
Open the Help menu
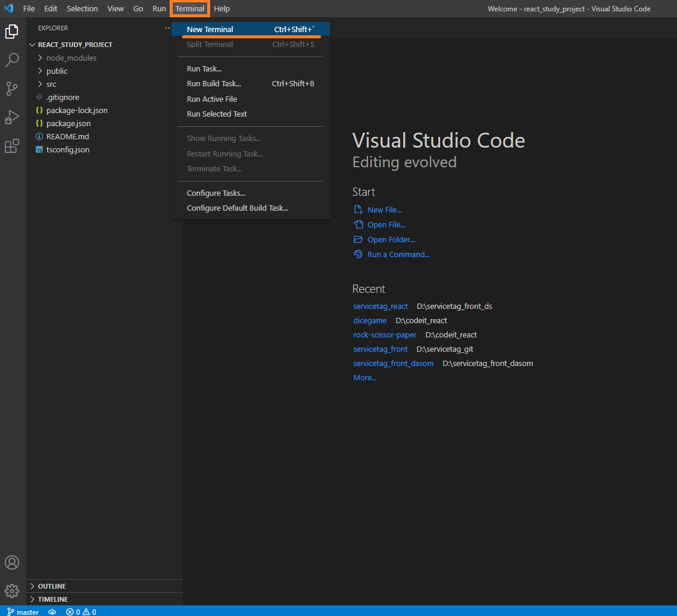(222, 9)
